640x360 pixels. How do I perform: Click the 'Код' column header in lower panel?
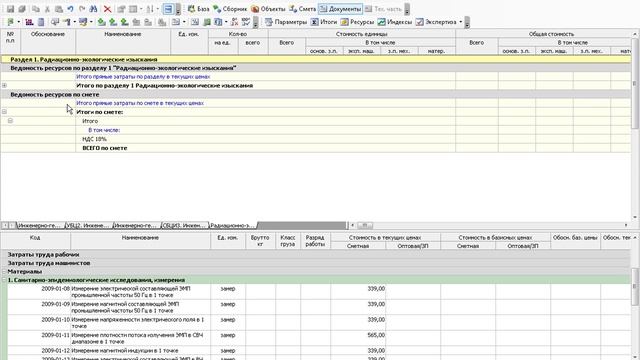[35, 241]
